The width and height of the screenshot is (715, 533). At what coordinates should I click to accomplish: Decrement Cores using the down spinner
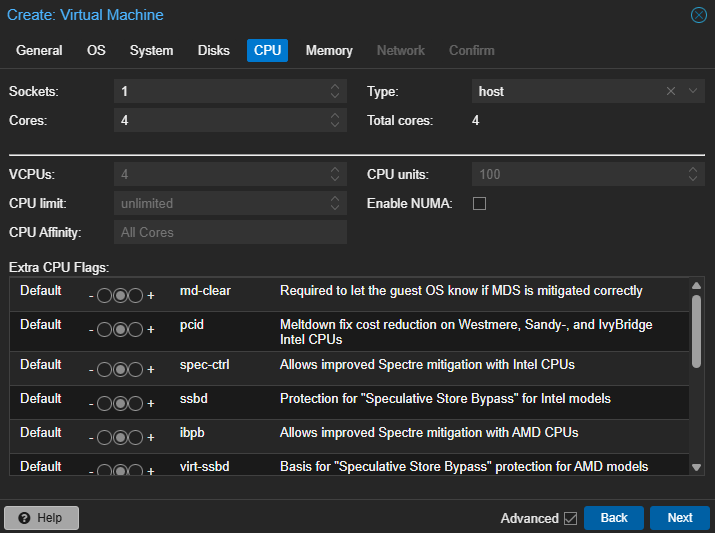click(x=335, y=125)
